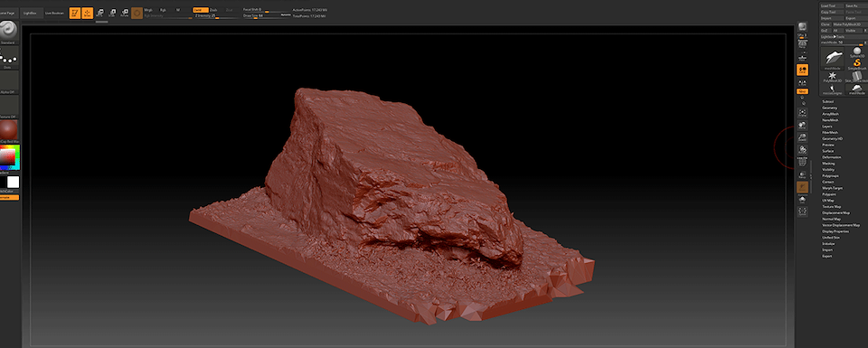
Task: Toggle Draw mode button
Action: [x=88, y=13]
